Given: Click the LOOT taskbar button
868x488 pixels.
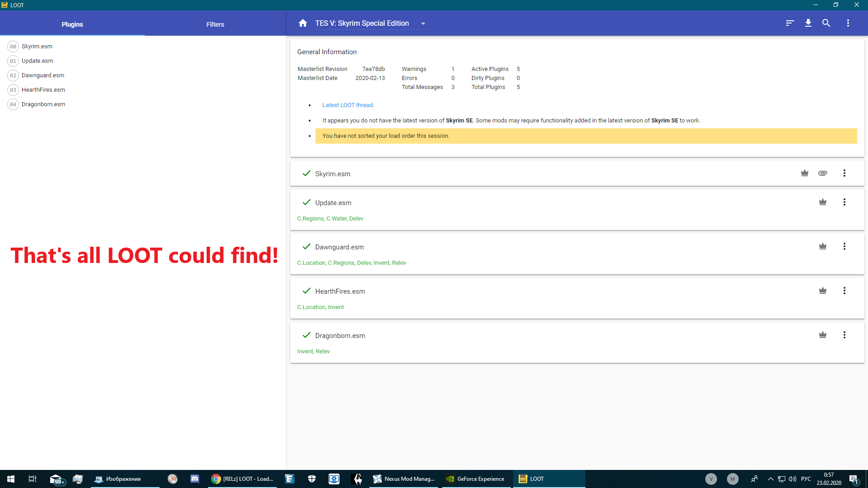Looking at the screenshot, I should [x=548, y=479].
